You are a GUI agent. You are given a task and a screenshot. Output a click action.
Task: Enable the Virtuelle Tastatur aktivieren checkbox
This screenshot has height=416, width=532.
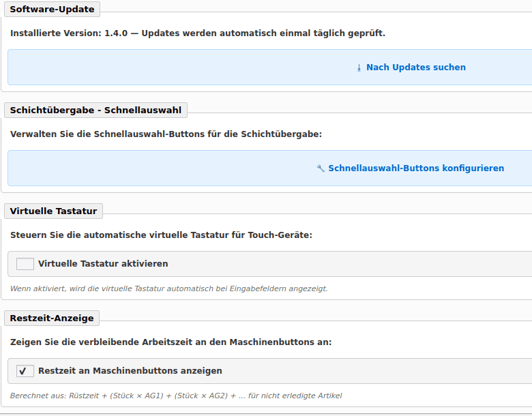coord(25,264)
